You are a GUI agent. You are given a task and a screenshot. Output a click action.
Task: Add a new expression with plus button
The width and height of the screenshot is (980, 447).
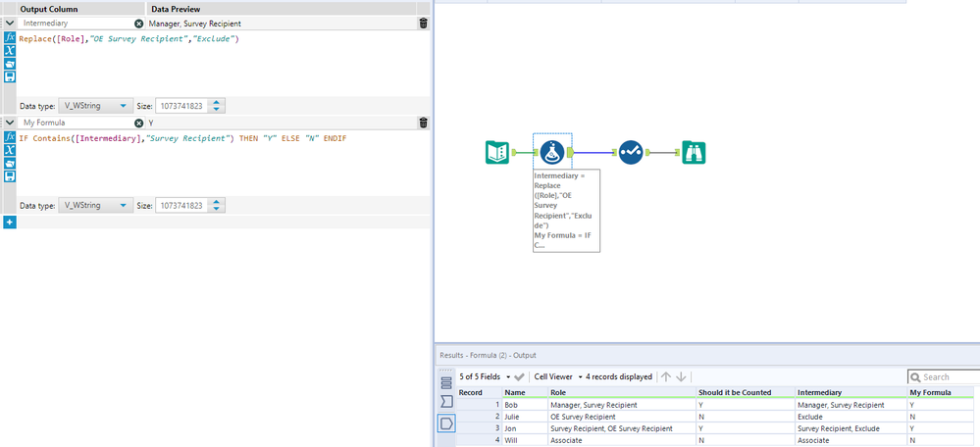tap(10, 223)
